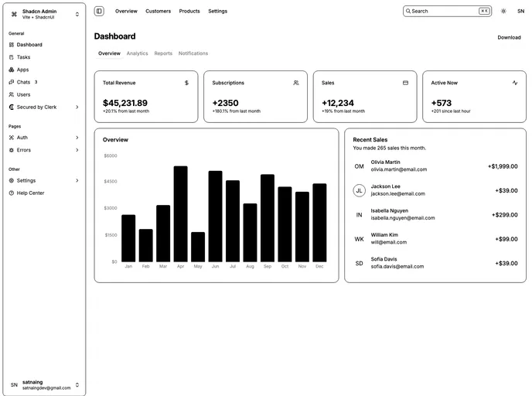Screen dimensions: 532x396
Task: Click the Settings gear icon in sidebar
Action: (12, 180)
